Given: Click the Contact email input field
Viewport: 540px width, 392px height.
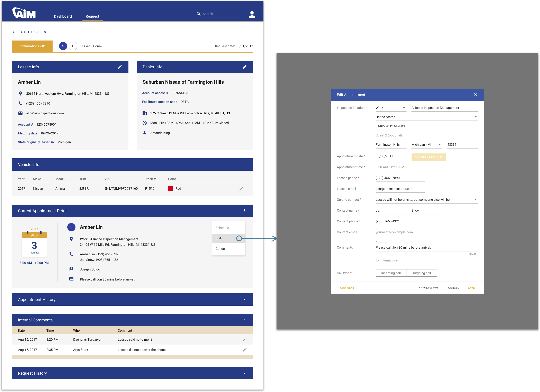Looking at the screenshot, I should tap(400, 232).
